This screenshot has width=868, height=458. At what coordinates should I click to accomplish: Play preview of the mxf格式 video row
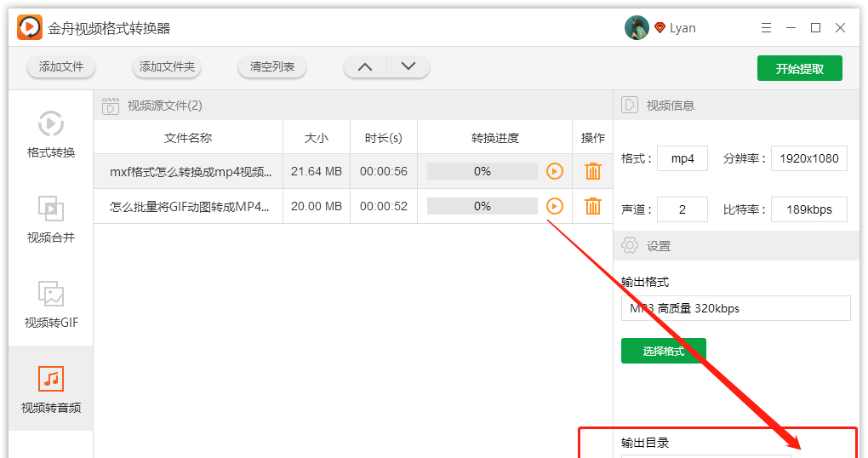coord(555,171)
